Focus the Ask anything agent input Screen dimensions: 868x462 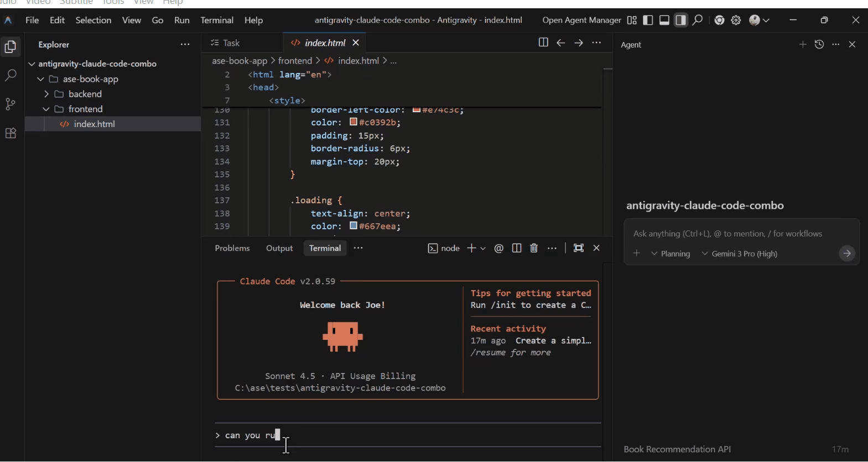[x=741, y=234]
